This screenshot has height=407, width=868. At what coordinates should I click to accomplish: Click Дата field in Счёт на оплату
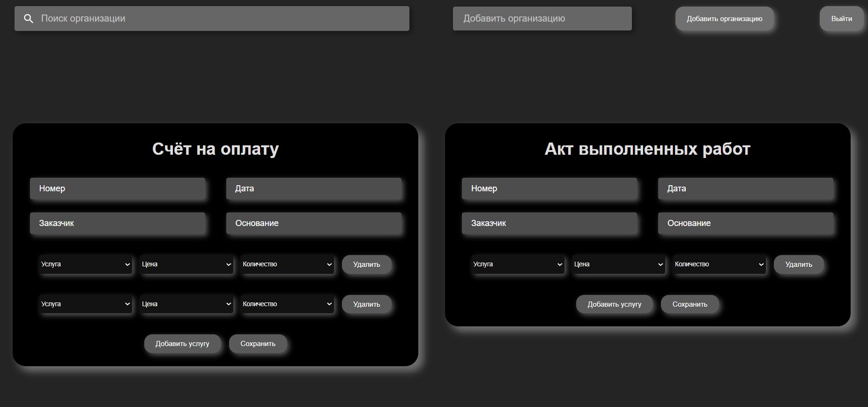coord(314,188)
